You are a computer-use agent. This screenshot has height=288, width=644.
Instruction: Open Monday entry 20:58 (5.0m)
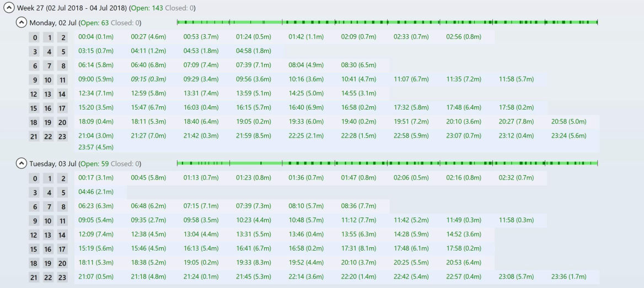tap(569, 122)
